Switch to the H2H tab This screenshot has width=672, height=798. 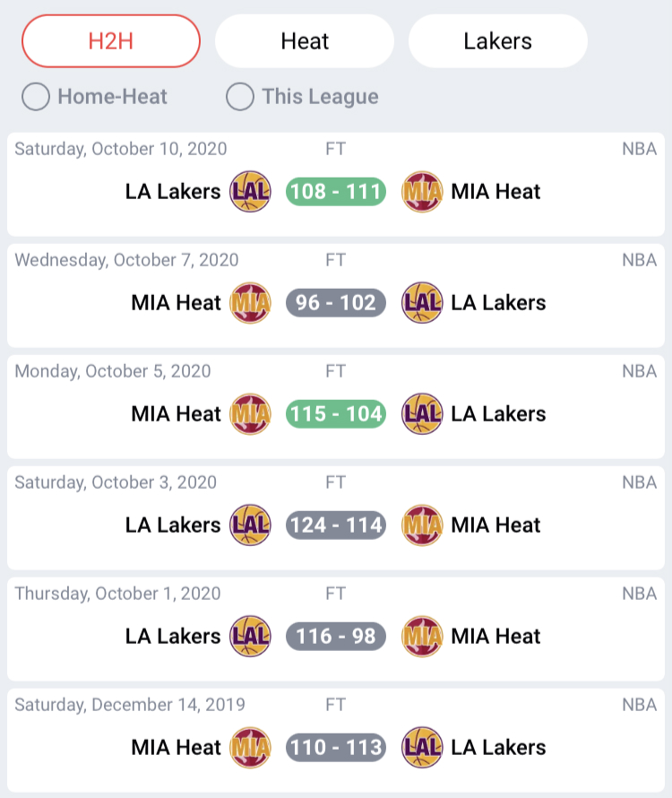pyautogui.click(x=111, y=41)
